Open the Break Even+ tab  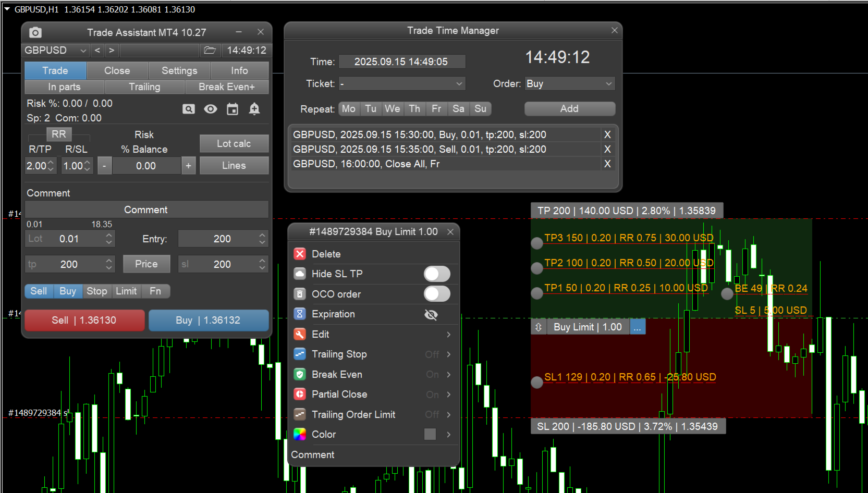coord(227,87)
